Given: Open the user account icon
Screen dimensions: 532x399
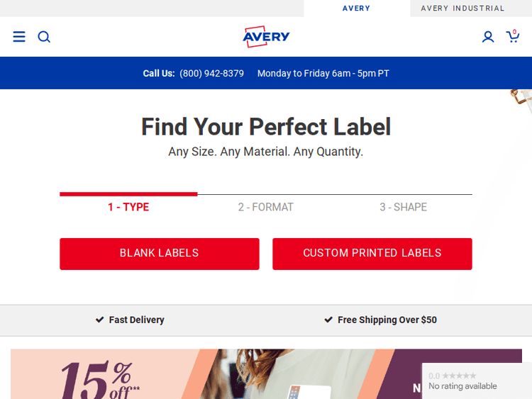Looking at the screenshot, I should coord(488,37).
